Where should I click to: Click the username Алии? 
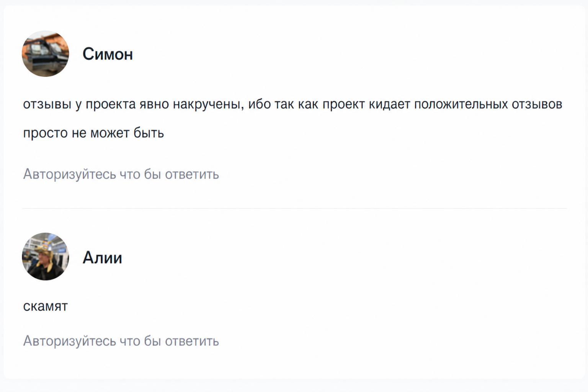coord(102,258)
